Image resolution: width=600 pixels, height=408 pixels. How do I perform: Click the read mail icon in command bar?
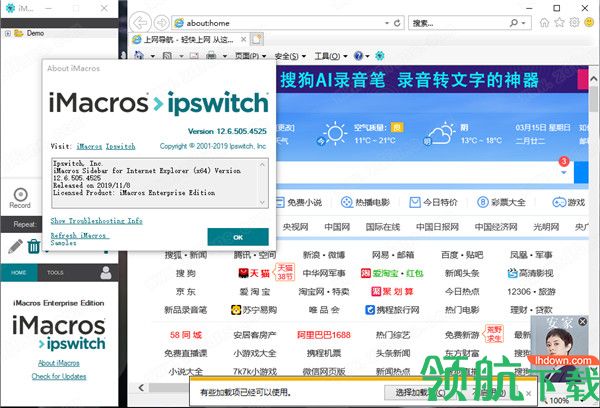194,56
